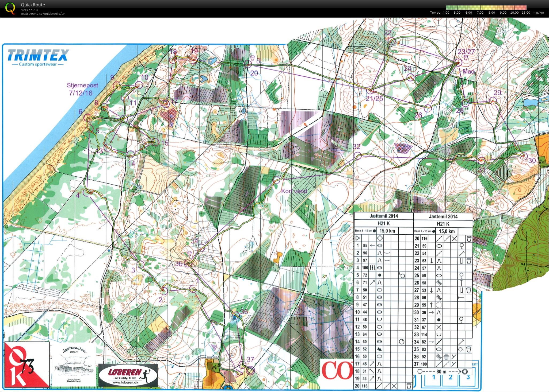Click control circle 14
This screenshot has width=549, height=392.
pyautogui.click(x=130, y=154)
